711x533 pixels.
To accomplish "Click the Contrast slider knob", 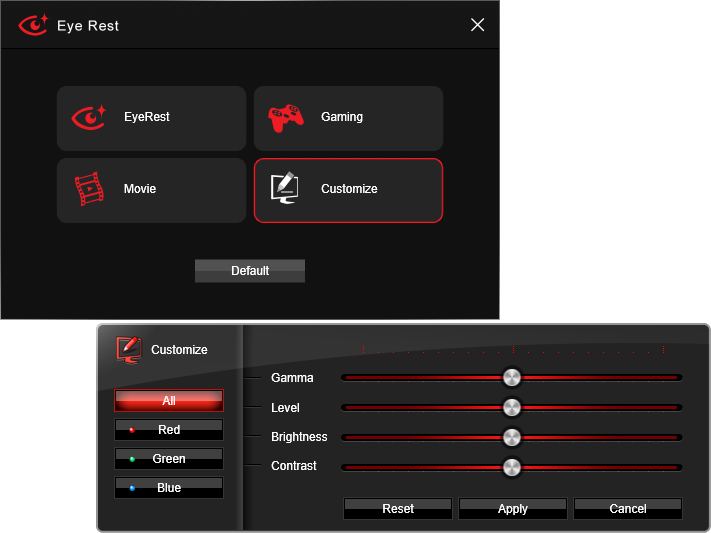I will point(512,467).
